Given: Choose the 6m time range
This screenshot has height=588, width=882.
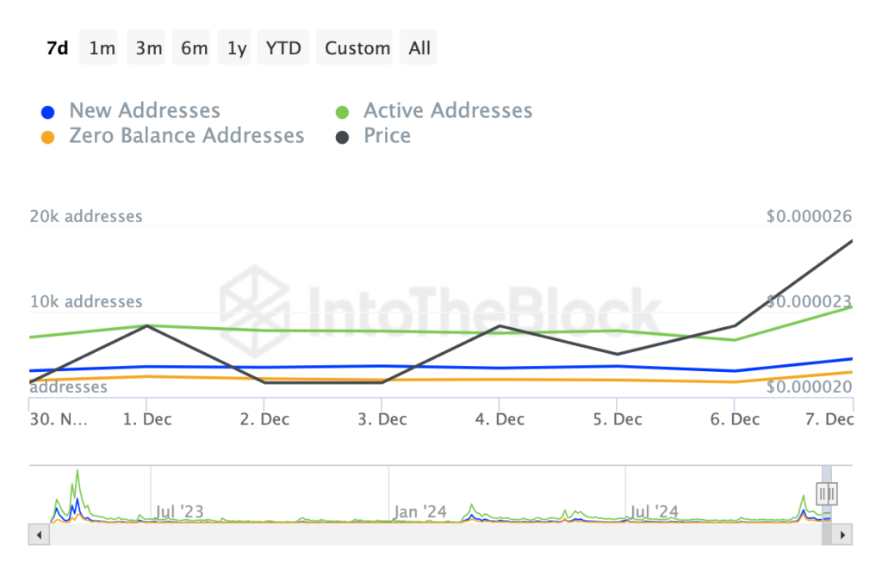Looking at the screenshot, I should tap(194, 48).
